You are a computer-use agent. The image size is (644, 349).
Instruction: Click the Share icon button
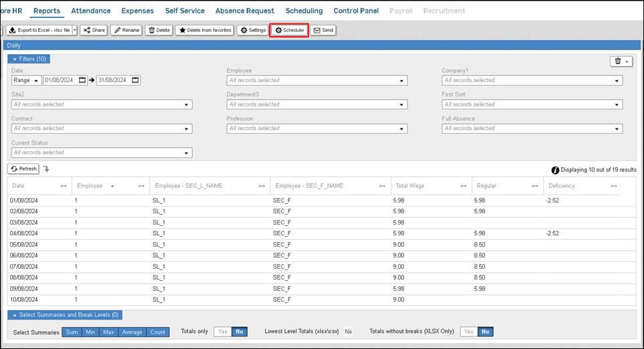click(x=94, y=30)
